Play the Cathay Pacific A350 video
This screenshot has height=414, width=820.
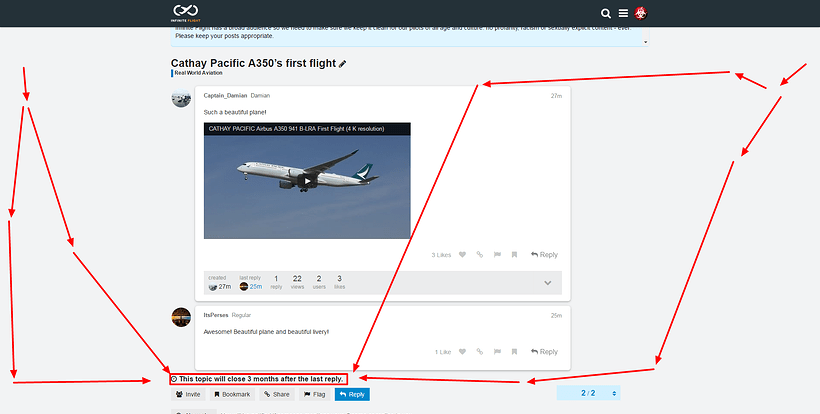click(x=307, y=181)
